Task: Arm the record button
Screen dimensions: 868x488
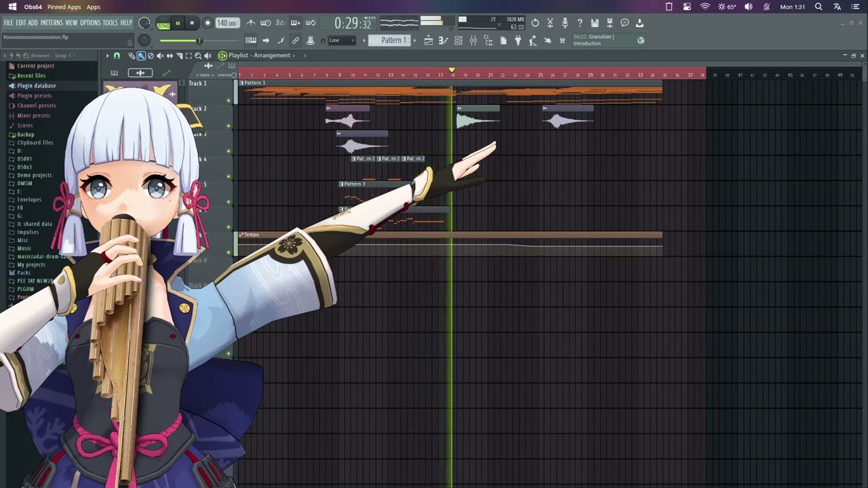Action: [x=208, y=23]
